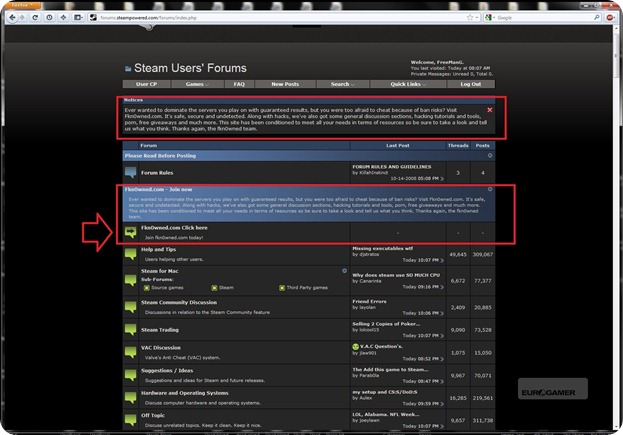623x435 pixels.
Task: Open the Help and Tips forum
Action: click(x=158, y=249)
